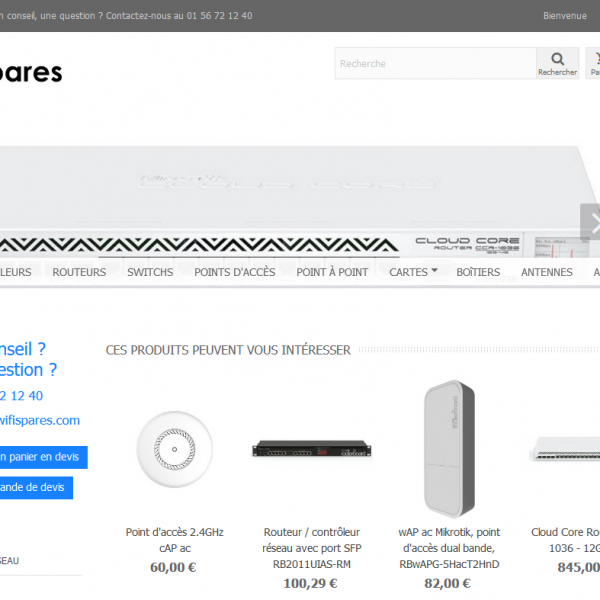Click the wifispares.com email link
Viewport: 600px width, 600px height.
coord(40,420)
